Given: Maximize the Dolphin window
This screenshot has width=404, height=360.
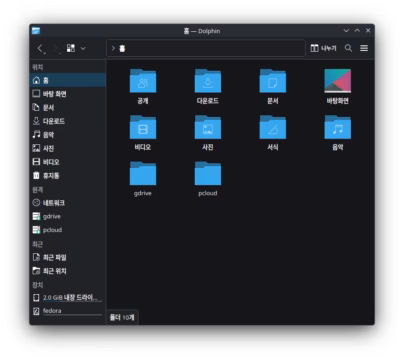Looking at the screenshot, I should pyautogui.click(x=357, y=31).
